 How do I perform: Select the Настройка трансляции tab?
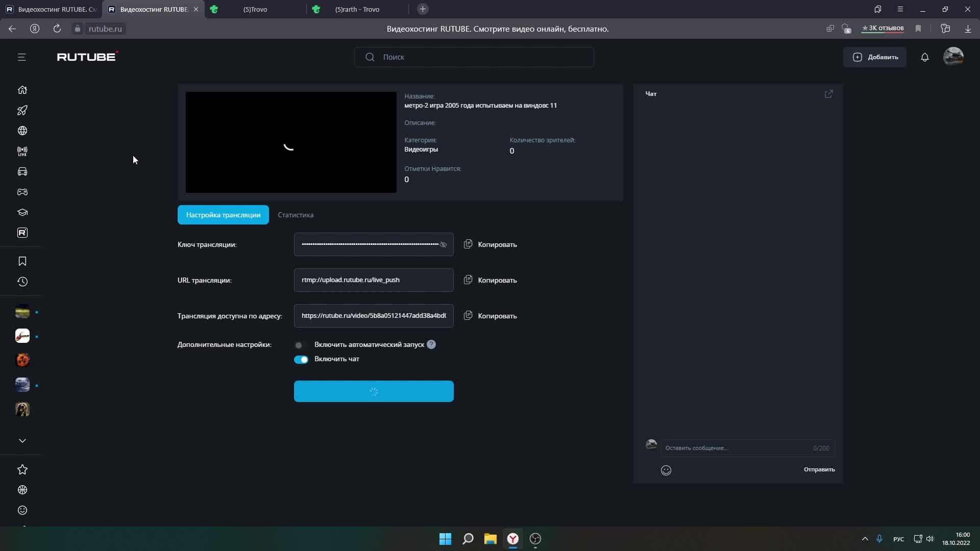223,215
